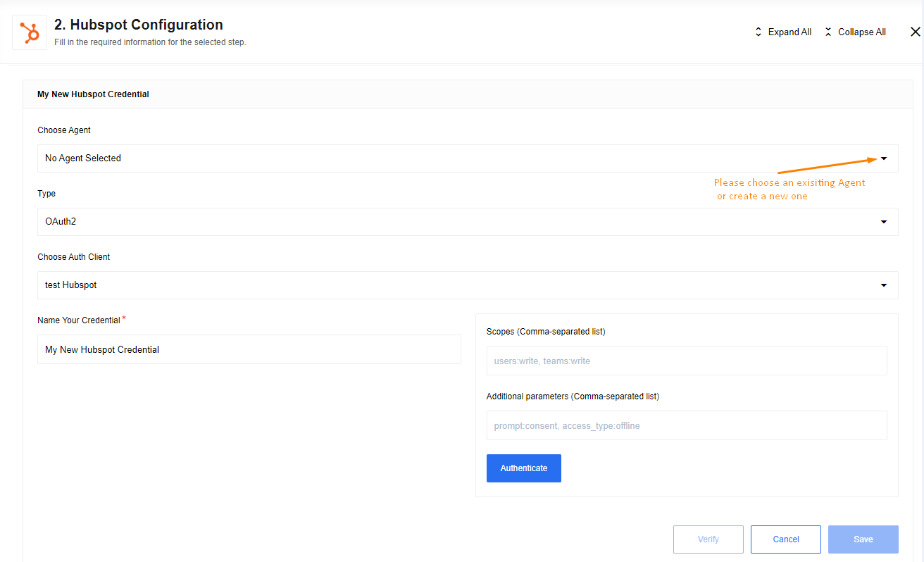Viewport: 924px width, 562px height.
Task: Open the Choose Auth Client dropdown
Action: click(468, 285)
